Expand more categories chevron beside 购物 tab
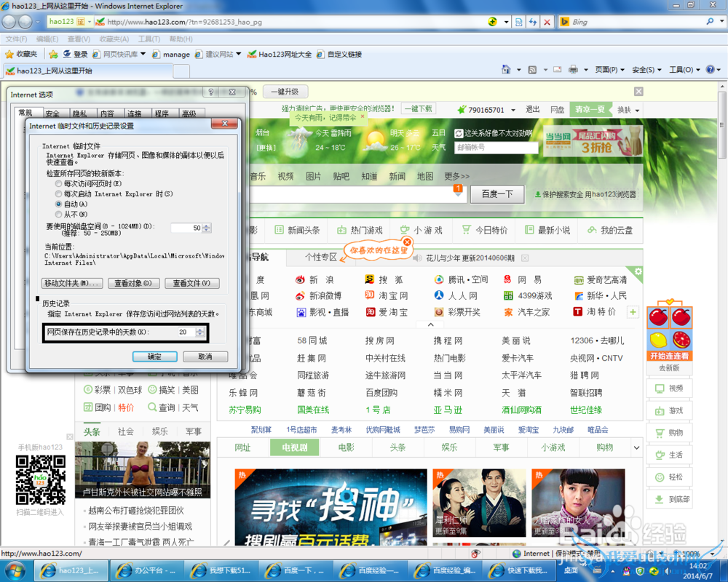Image resolution: width=728 pixels, height=582 pixels. point(636,447)
